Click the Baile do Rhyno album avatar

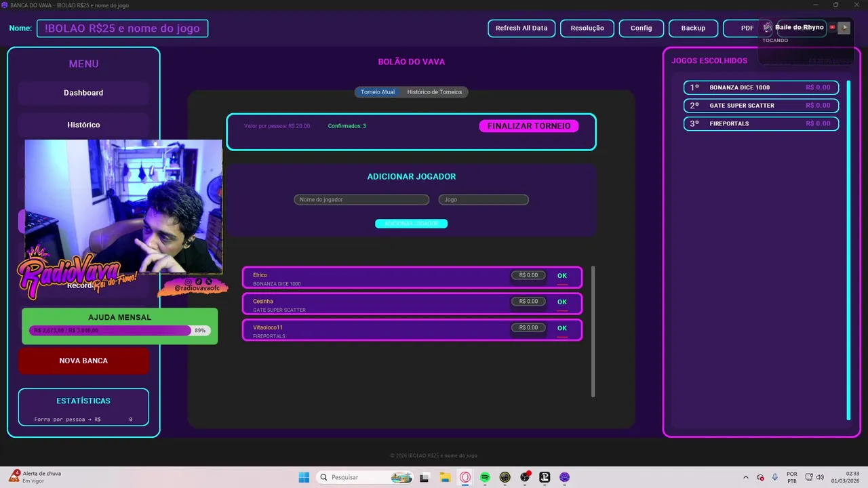point(767,27)
